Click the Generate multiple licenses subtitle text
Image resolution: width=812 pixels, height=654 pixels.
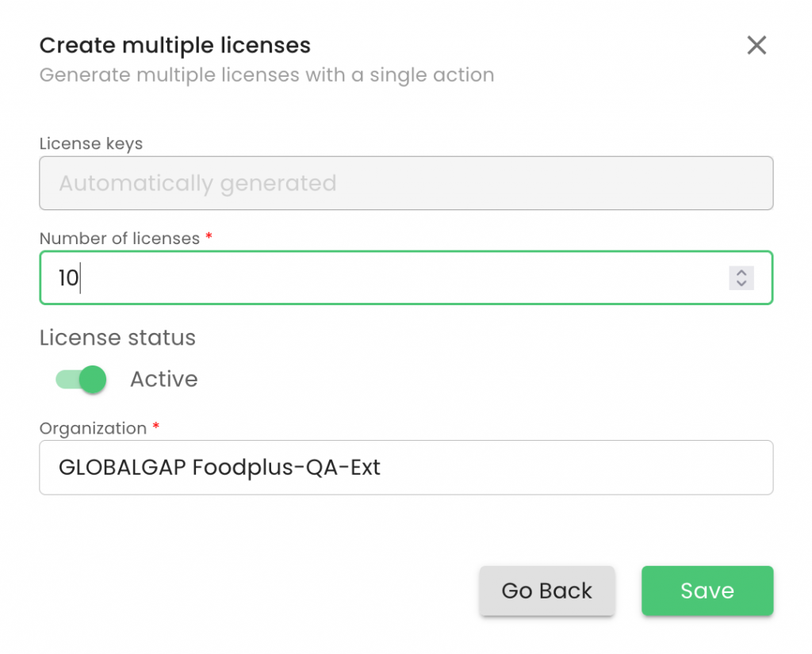(266, 75)
